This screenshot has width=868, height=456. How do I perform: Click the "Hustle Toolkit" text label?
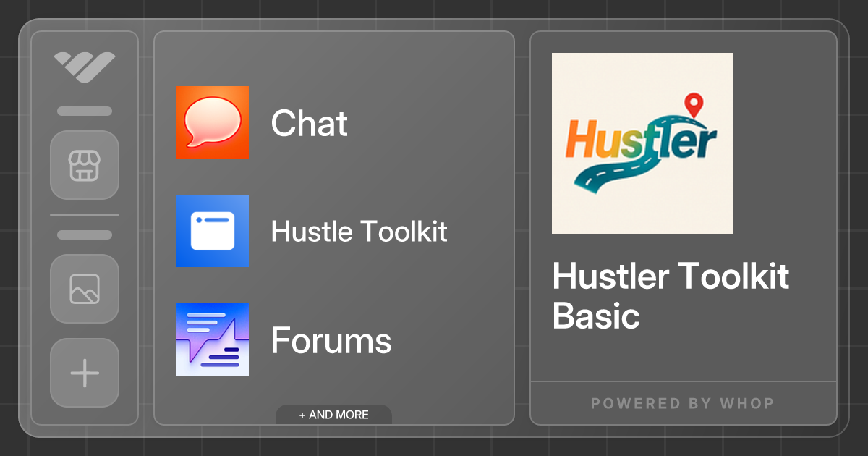(359, 232)
